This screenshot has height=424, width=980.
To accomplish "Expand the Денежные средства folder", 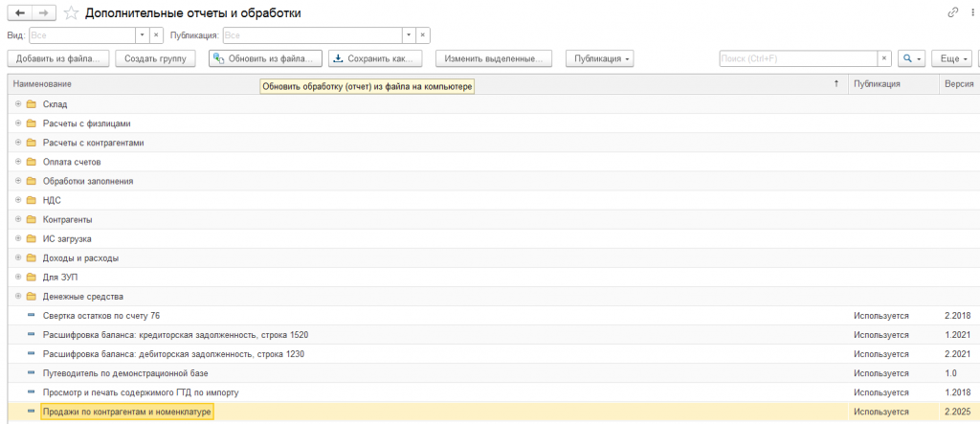I will click(18, 296).
